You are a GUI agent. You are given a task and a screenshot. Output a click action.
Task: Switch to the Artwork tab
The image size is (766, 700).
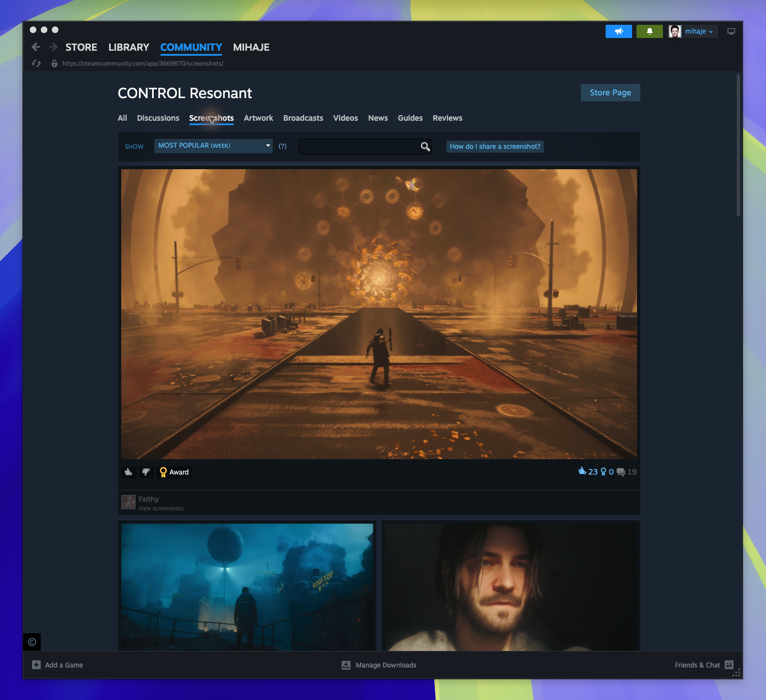tap(258, 118)
